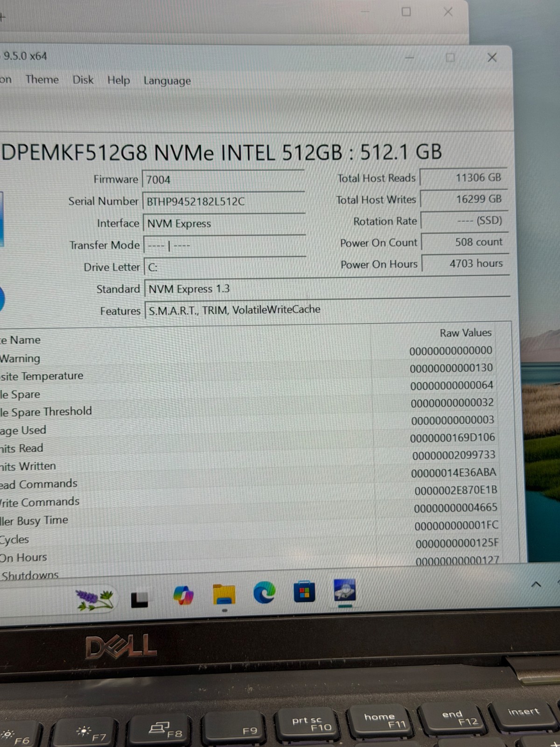560x747 pixels.
Task: Maximize the background window behind CrystalDiskInfo
Action: point(406,12)
